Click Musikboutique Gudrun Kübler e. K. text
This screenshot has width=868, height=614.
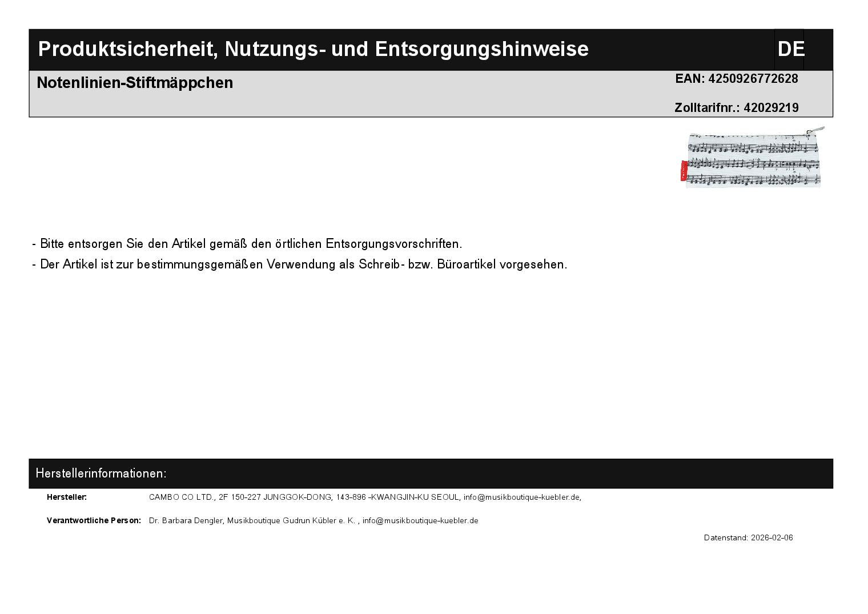point(291,520)
